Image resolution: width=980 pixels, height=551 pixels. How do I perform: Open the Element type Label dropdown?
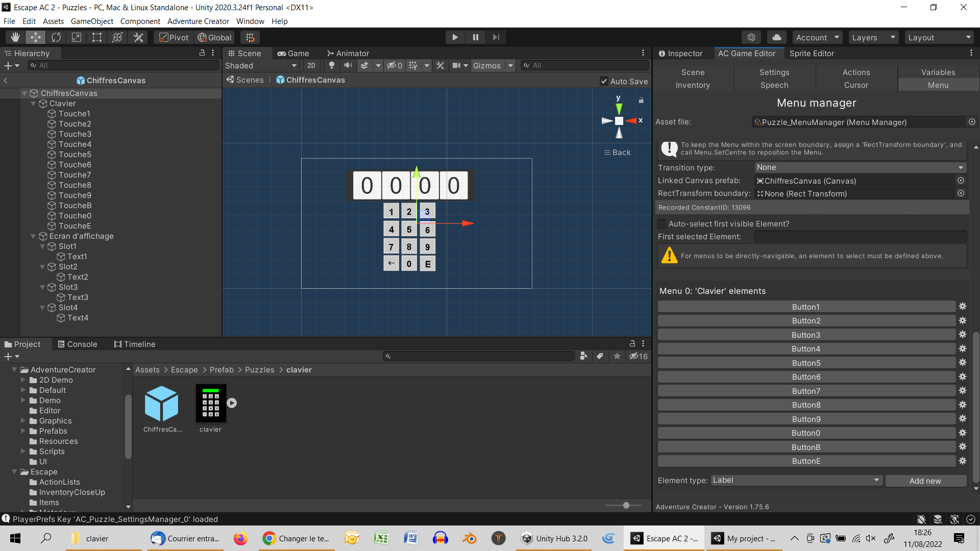(x=796, y=480)
